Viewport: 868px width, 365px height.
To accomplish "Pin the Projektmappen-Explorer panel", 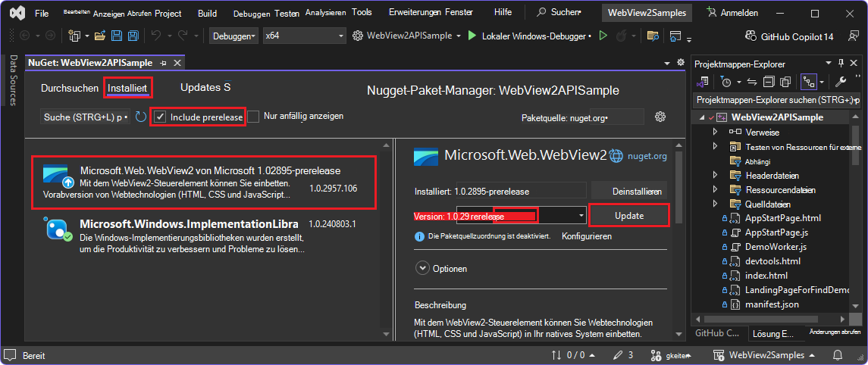I will point(841,63).
